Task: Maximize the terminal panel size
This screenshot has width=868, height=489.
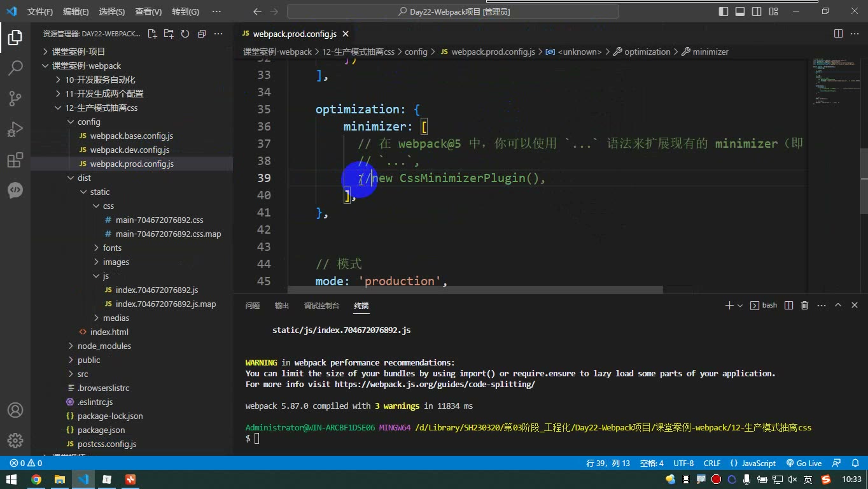Action: pos(838,306)
